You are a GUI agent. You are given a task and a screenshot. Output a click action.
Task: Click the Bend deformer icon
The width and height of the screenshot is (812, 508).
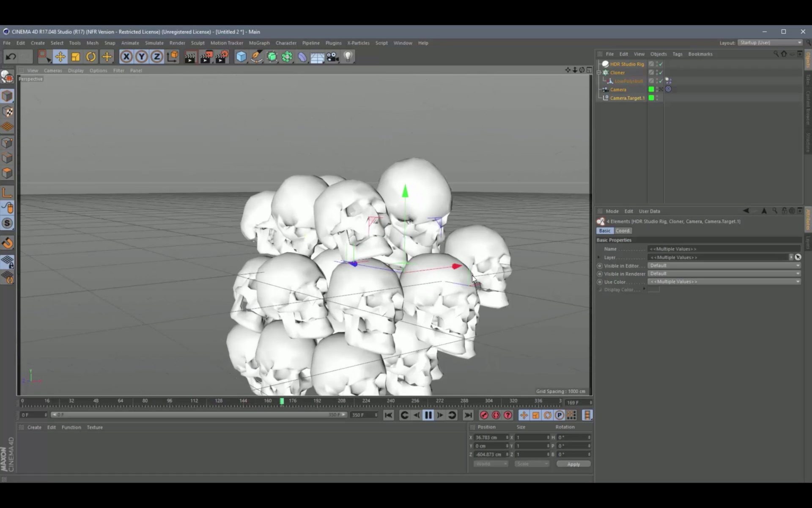(302, 57)
